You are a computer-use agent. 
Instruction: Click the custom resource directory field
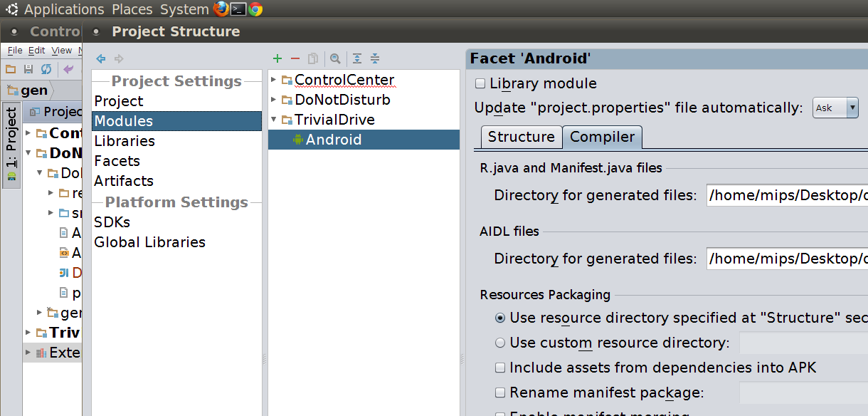[803, 343]
